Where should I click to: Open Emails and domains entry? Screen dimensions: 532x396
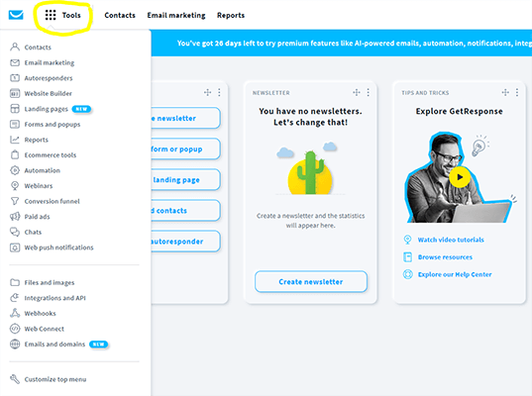point(54,345)
